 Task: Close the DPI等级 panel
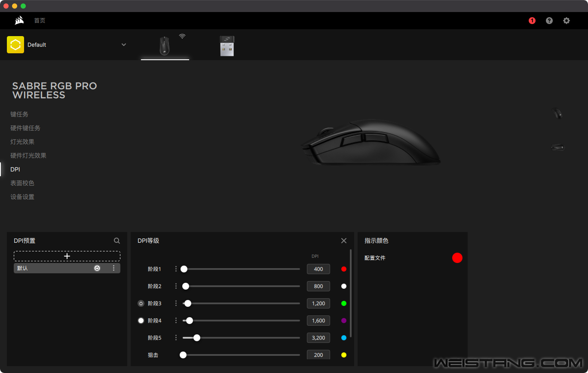(344, 241)
